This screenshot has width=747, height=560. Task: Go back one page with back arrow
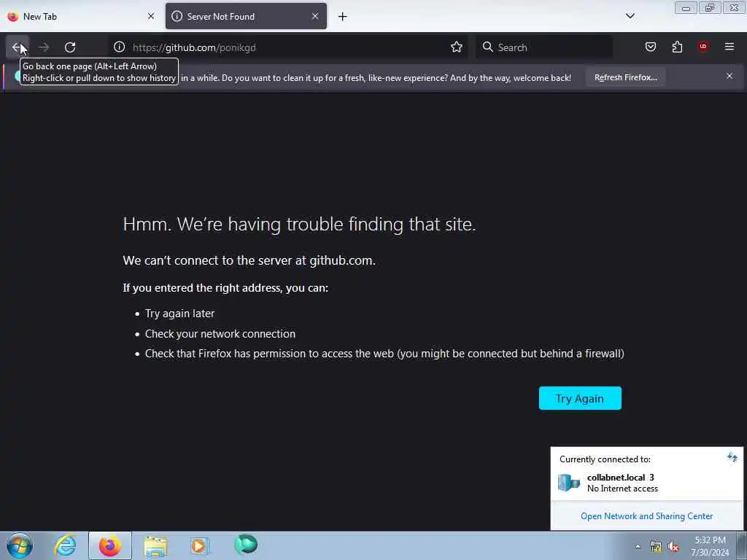pyautogui.click(x=18, y=47)
